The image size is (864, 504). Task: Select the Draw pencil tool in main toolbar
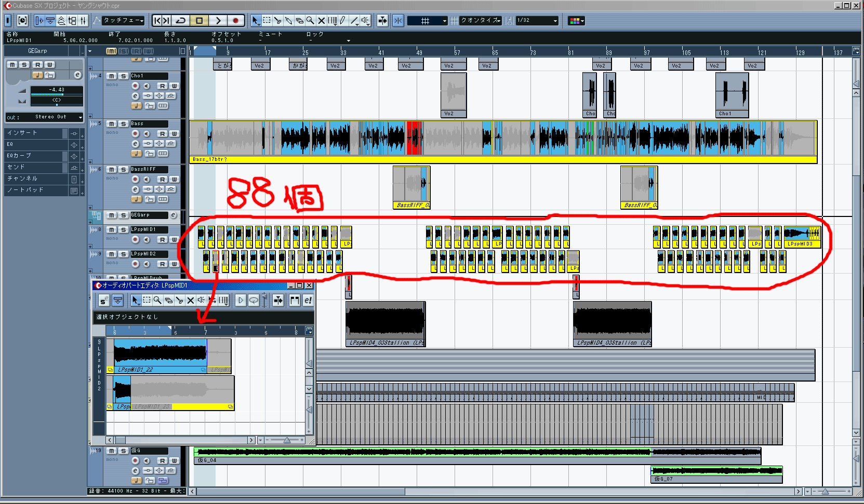(343, 21)
